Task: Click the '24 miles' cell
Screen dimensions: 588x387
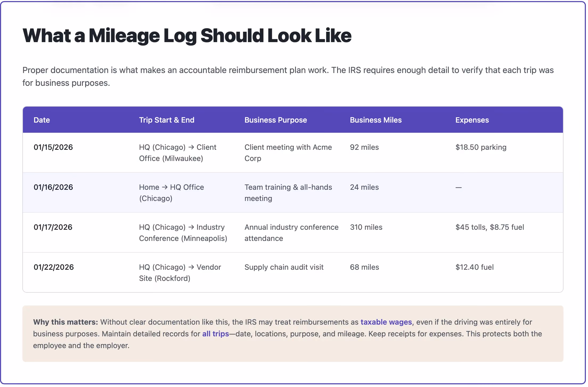Action: click(x=364, y=187)
